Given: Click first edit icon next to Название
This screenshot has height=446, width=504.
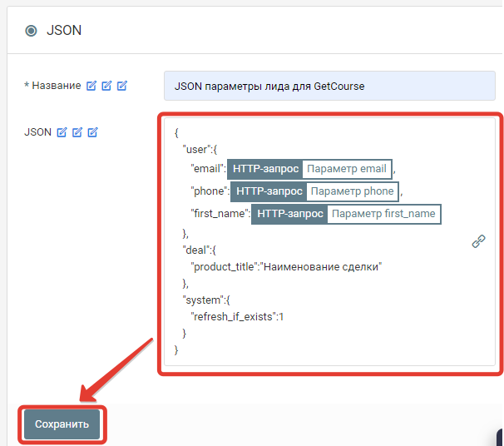Looking at the screenshot, I should click(x=91, y=86).
